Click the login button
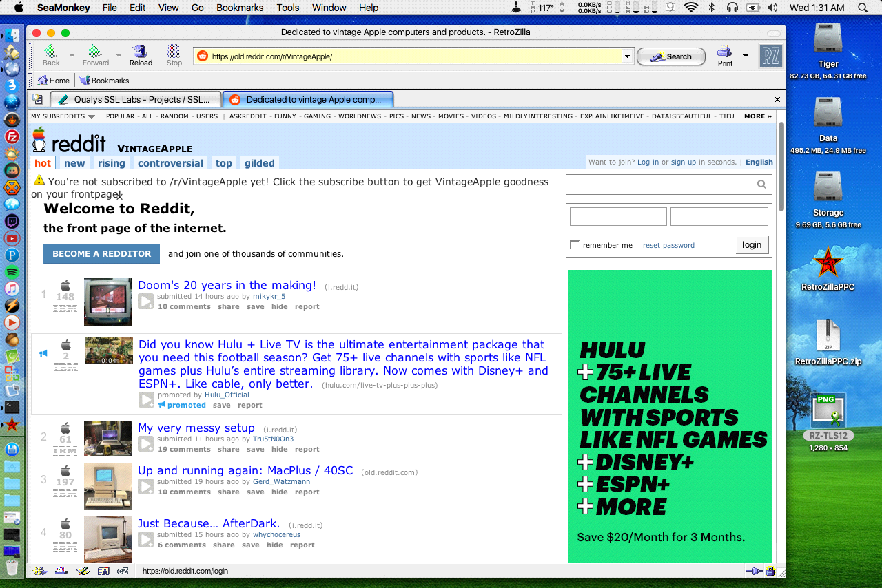Image resolution: width=882 pixels, height=588 pixels. click(x=752, y=245)
